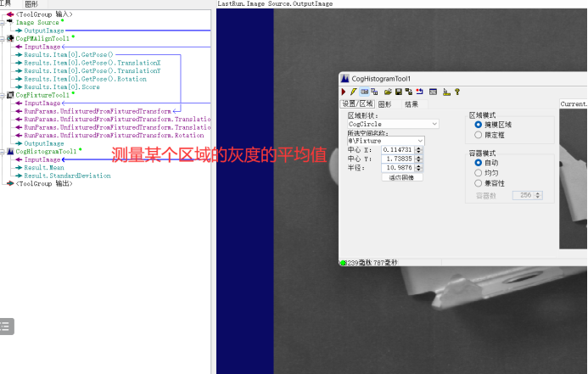This screenshot has width=588, height=374.
Task: Click the LastRun.Image Source.OutputImage display label
Action: coord(275,3)
